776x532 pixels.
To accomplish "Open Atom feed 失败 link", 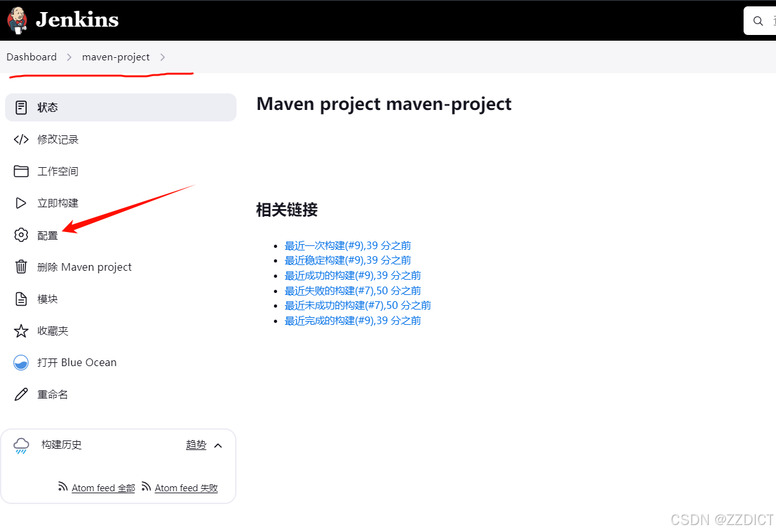I will [186, 488].
